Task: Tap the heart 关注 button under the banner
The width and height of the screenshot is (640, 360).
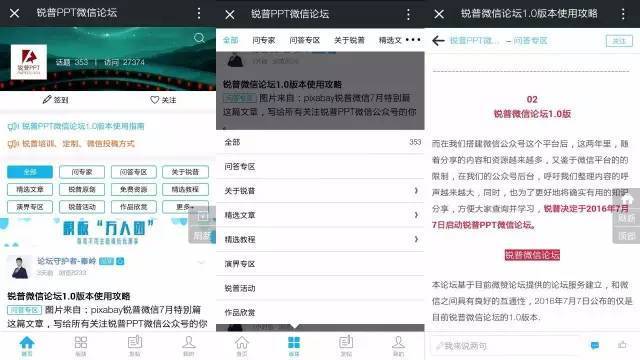Action: [163, 100]
